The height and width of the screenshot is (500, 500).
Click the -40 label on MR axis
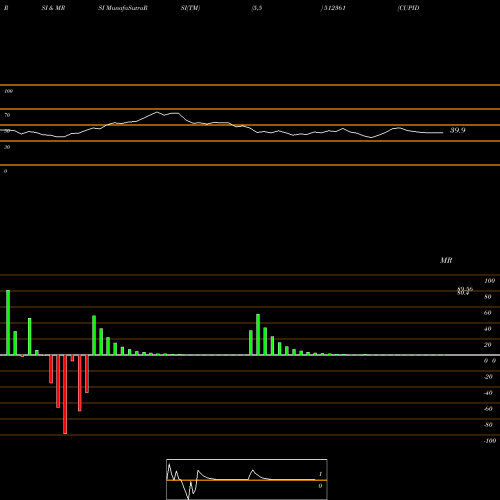[x=488, y=393]
